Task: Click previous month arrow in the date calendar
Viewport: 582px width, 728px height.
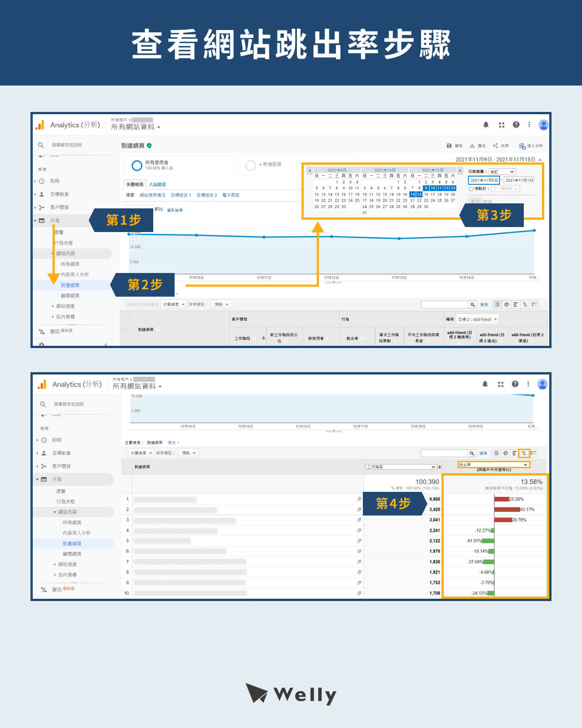Action: pyautogui.click(x=310, y=171)
